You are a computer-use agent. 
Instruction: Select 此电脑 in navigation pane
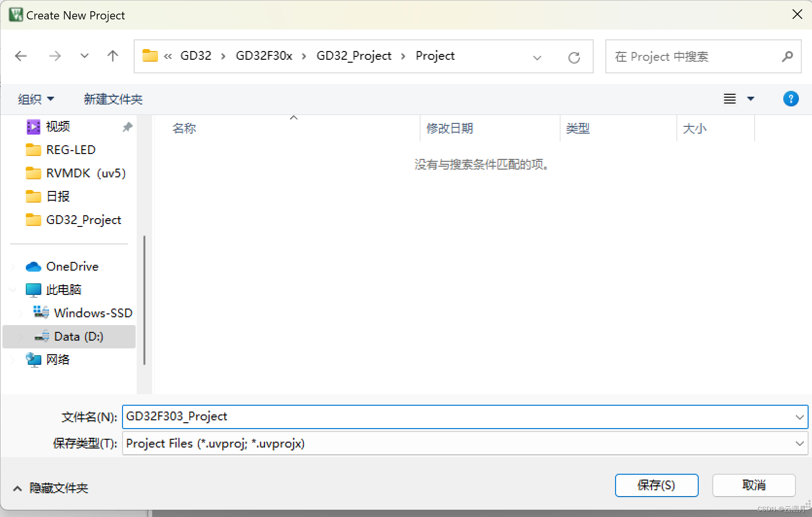(x=64, y=290)
